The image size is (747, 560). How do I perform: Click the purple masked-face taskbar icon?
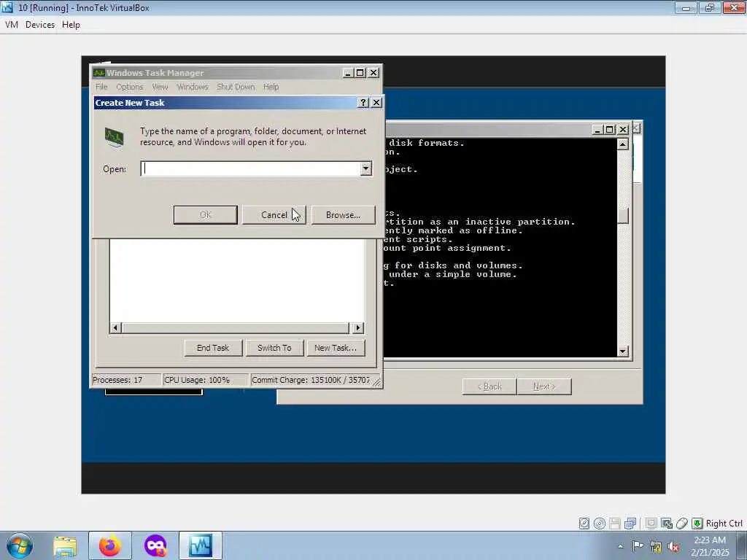click(155, 545)
